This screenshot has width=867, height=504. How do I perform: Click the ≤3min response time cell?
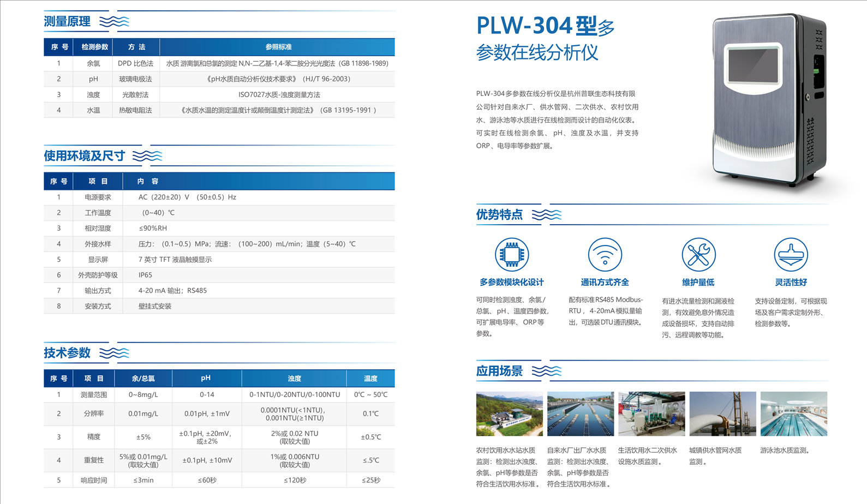point(143,480)
